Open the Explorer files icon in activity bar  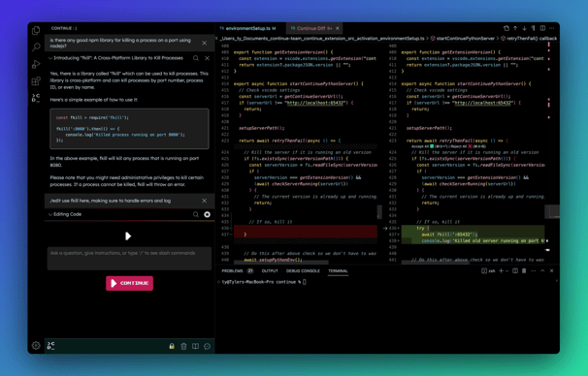(x=36, y=30)
